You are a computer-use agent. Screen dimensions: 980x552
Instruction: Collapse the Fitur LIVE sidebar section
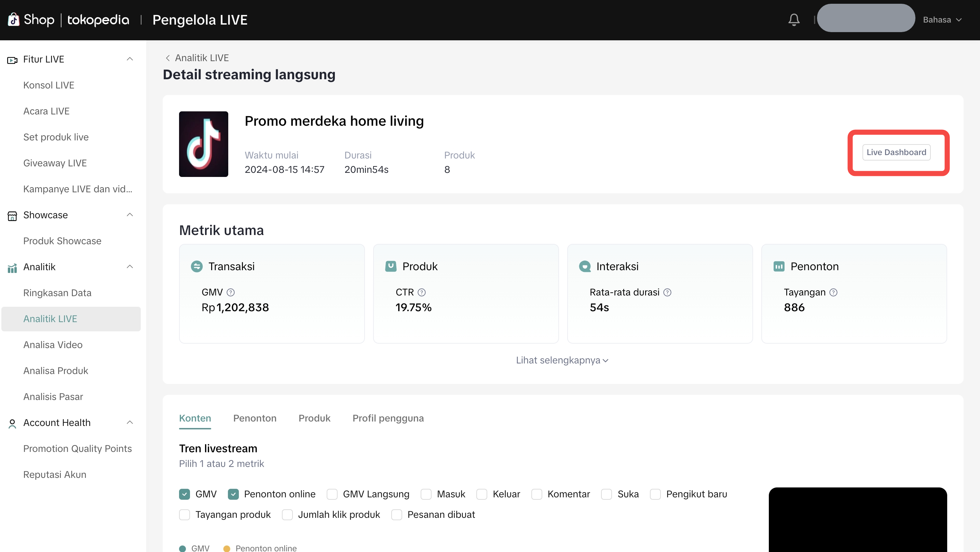pyautogui.click(x=130, y=59)
